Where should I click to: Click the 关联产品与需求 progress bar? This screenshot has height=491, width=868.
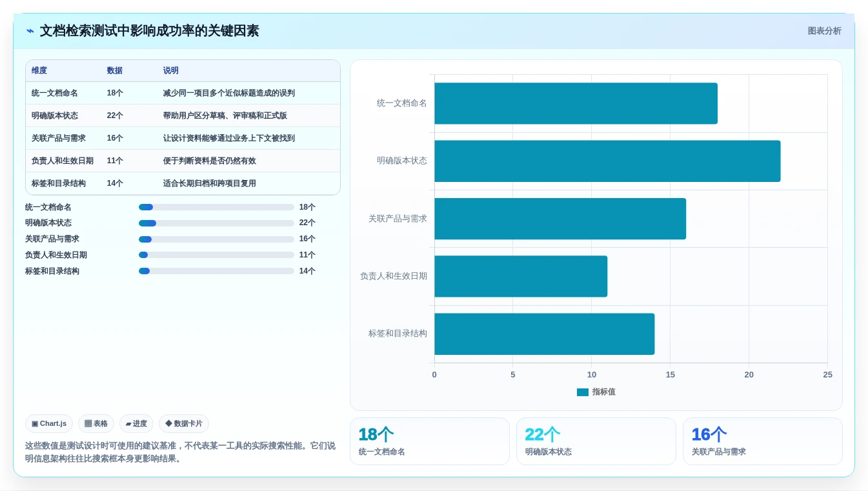click(x=216, y=239)
